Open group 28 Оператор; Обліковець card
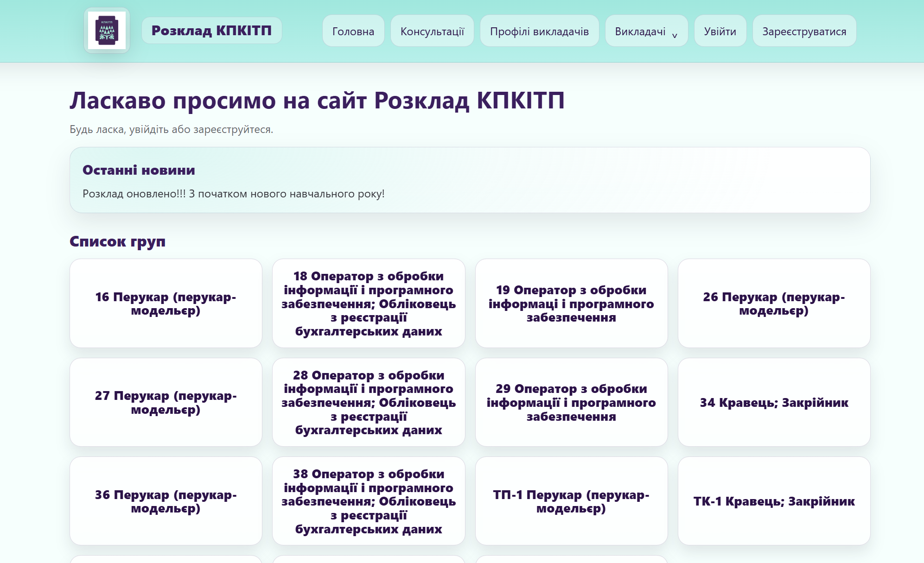The width and height of the screenshot is (924, 563). tap(369, 402)
